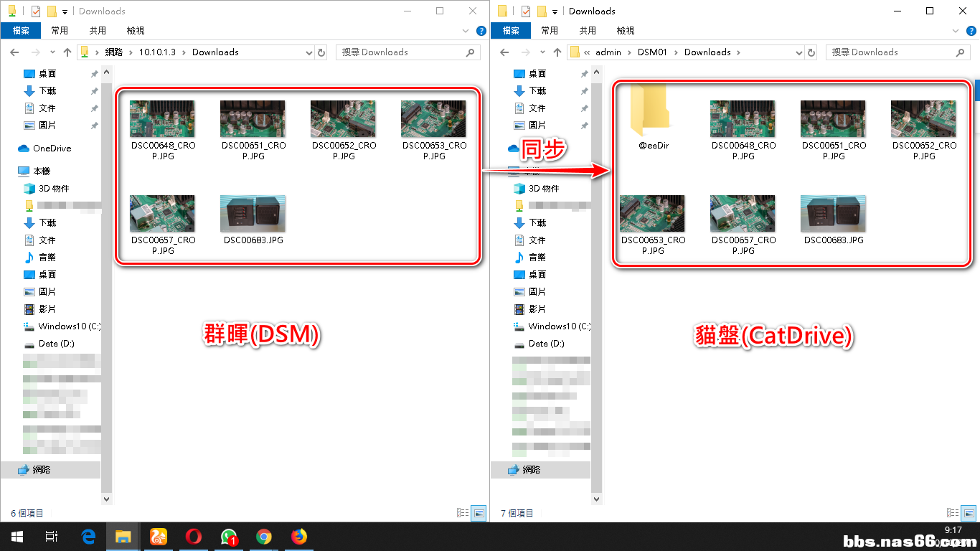The image size is (980, 551).
Task: Launch Opera browser in taskbar
Action: [193, 537]
